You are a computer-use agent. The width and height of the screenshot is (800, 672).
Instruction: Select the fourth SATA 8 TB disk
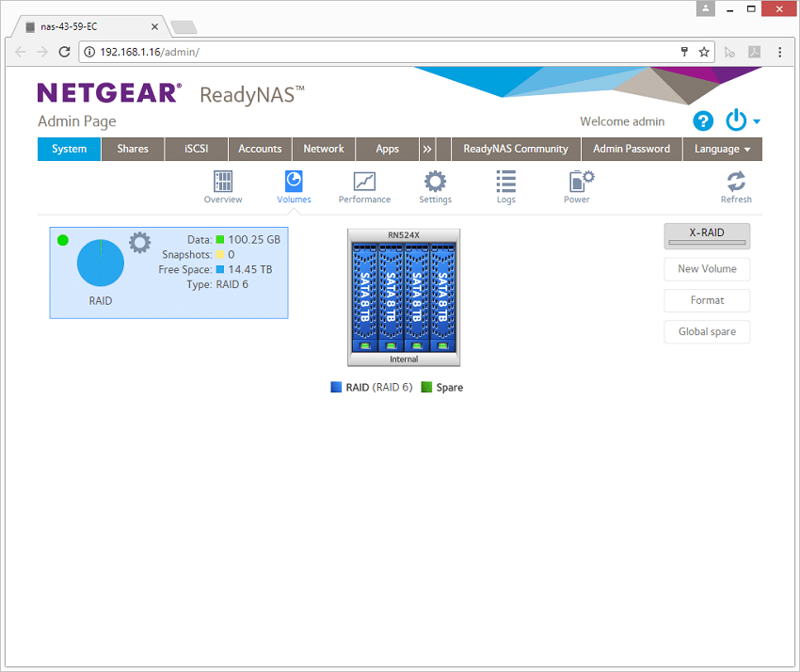pyautogui.click(x=443, y=297)
